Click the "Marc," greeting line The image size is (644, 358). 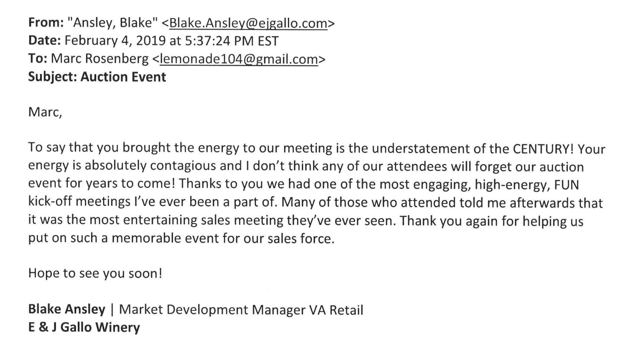[x=45, y=112]
